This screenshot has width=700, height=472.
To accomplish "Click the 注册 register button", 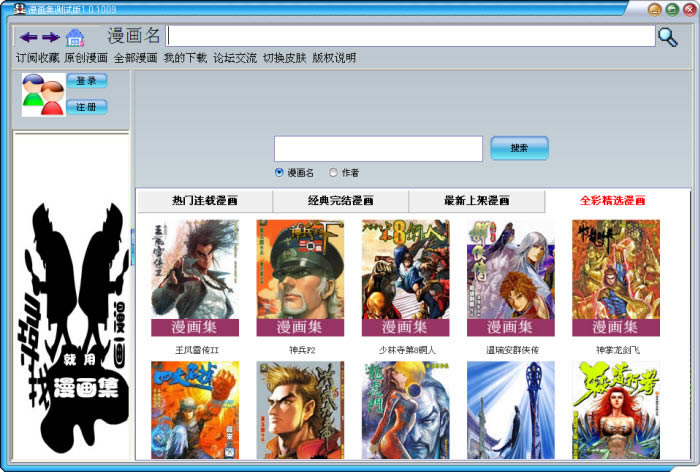I will (87, 107).
